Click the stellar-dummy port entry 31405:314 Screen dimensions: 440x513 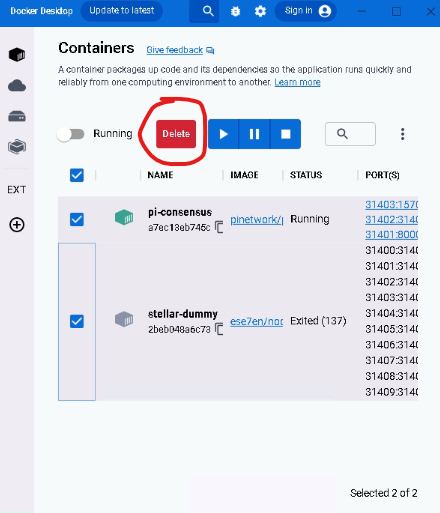(392, 329)
